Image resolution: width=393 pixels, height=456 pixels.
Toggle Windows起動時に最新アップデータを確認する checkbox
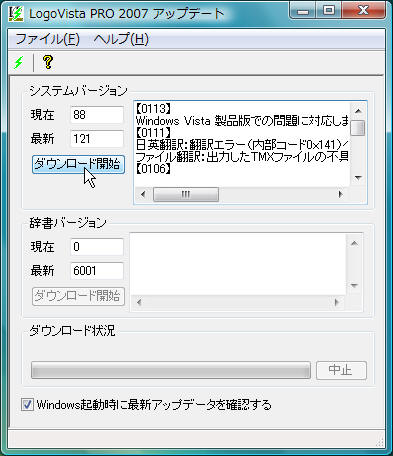(27, 405)
